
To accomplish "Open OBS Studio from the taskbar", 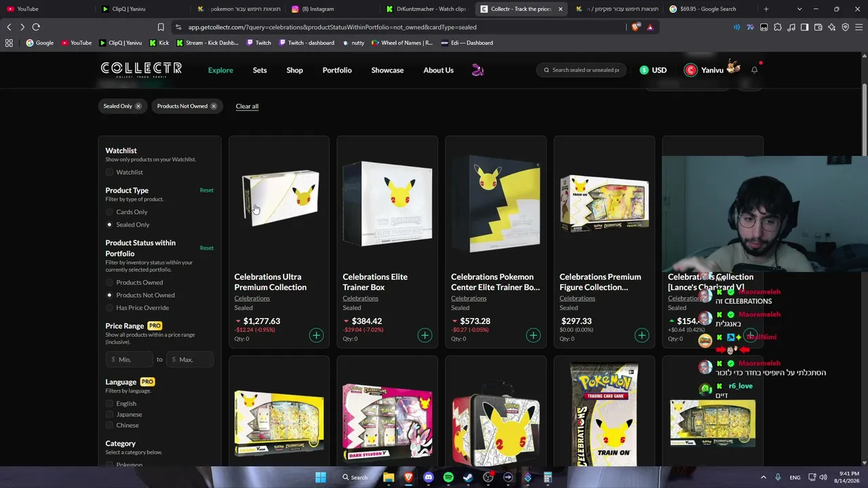I will point(488,477).
